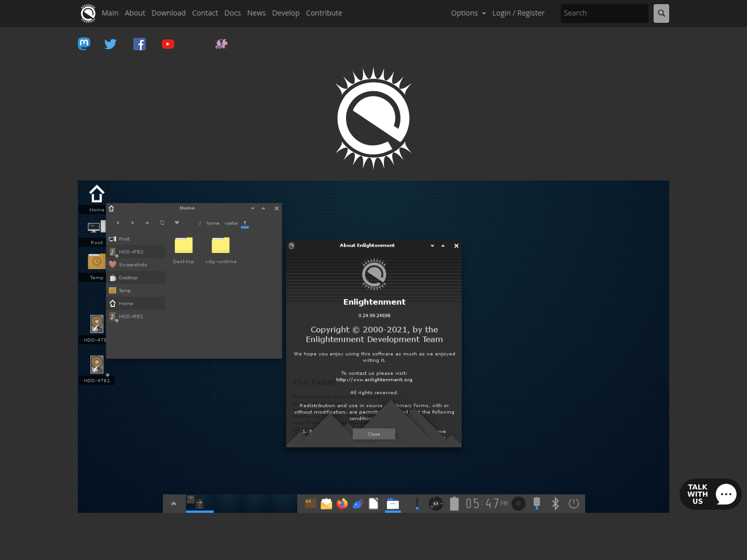Select Root in the file manager sidebar
The image size is (747, 560).
pos(136,239)
